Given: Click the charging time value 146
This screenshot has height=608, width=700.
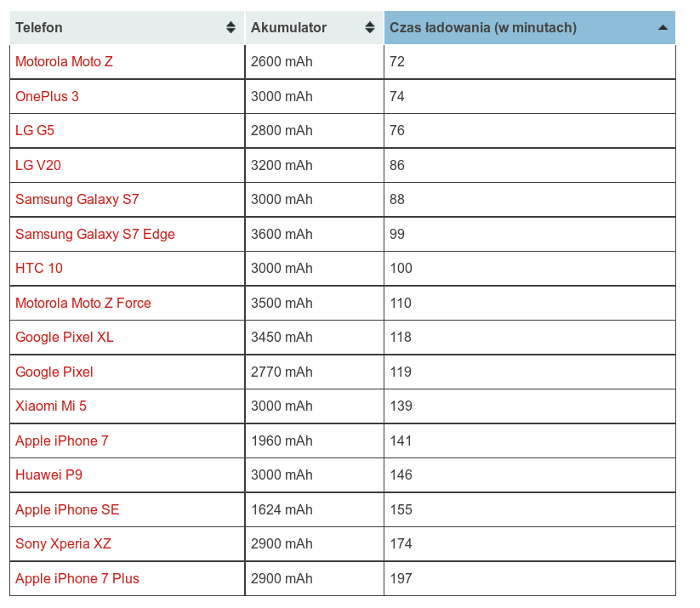Looking at the screenshot, I should [401, 475].
